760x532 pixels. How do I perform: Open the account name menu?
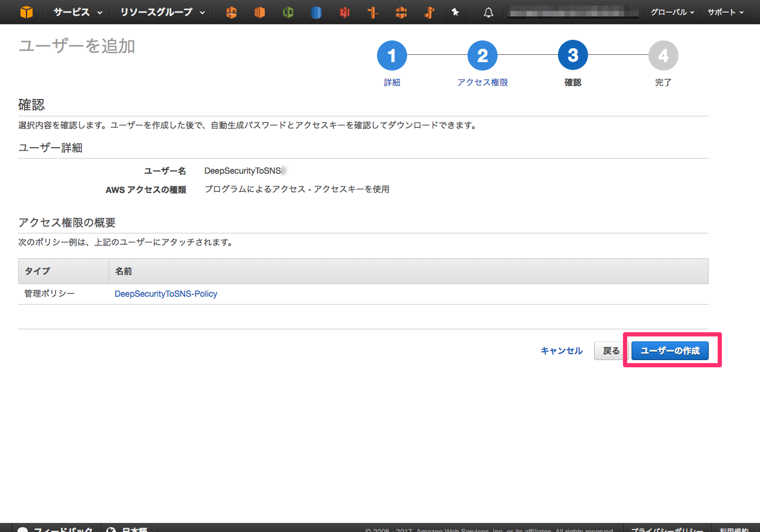[x=572, y=11]
